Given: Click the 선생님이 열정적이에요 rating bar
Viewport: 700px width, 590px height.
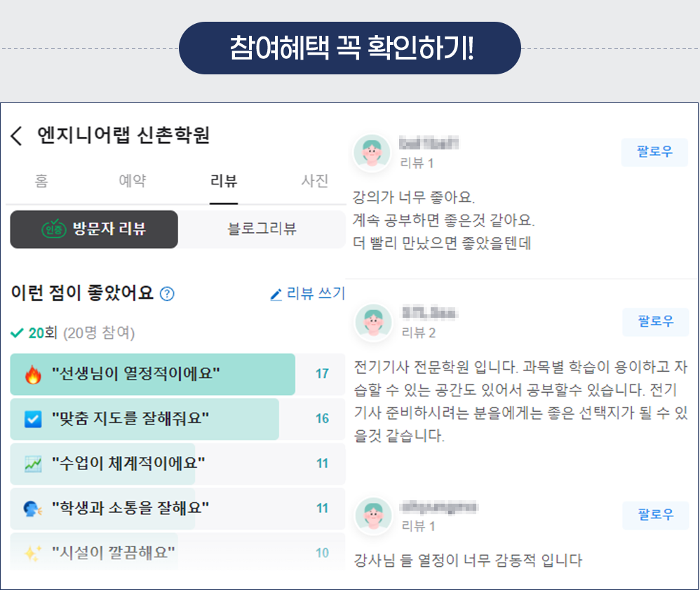Looking at the screenshot, I should point(153,375).
